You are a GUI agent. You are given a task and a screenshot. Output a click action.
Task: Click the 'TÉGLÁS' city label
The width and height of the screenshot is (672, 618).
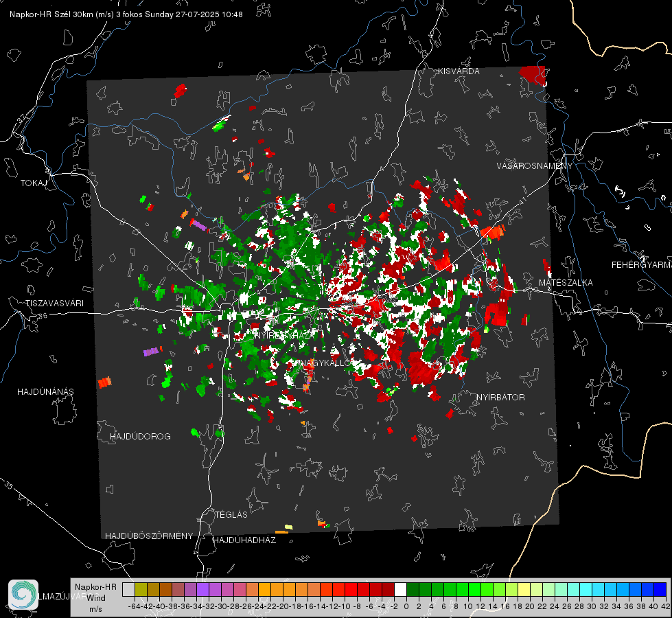pyautogui.click(x=231, y=515)
